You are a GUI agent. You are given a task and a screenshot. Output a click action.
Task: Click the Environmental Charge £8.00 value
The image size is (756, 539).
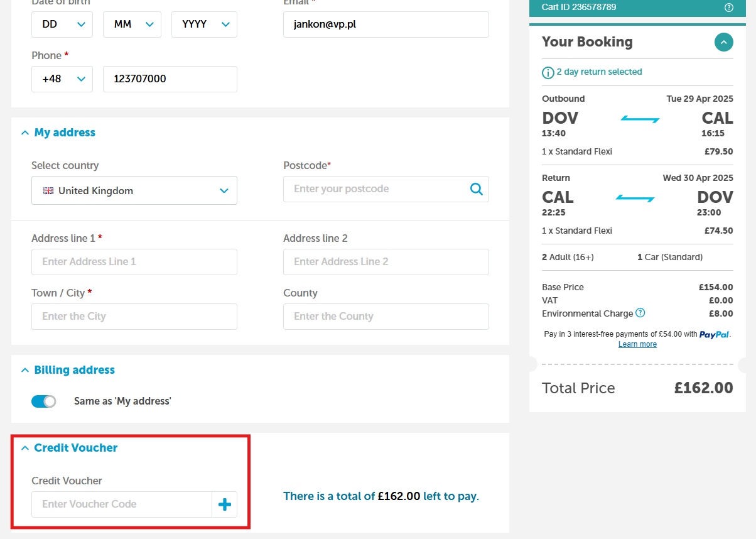tap(721, 313)
